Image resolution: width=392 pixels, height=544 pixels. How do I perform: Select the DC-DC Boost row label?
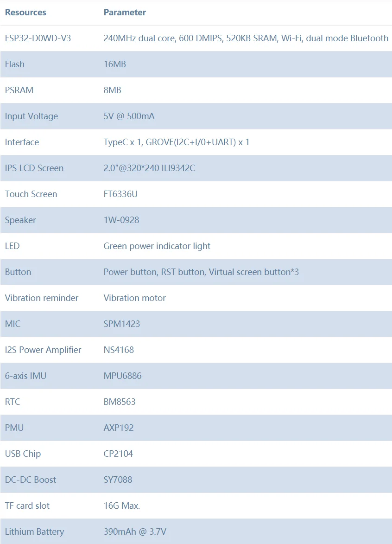point(31,480)
